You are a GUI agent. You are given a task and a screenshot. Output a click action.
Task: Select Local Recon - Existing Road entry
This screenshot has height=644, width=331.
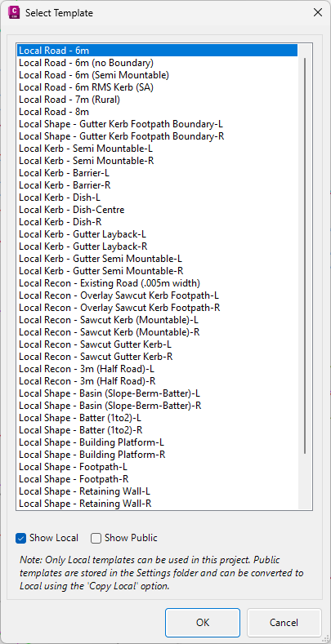157,283
